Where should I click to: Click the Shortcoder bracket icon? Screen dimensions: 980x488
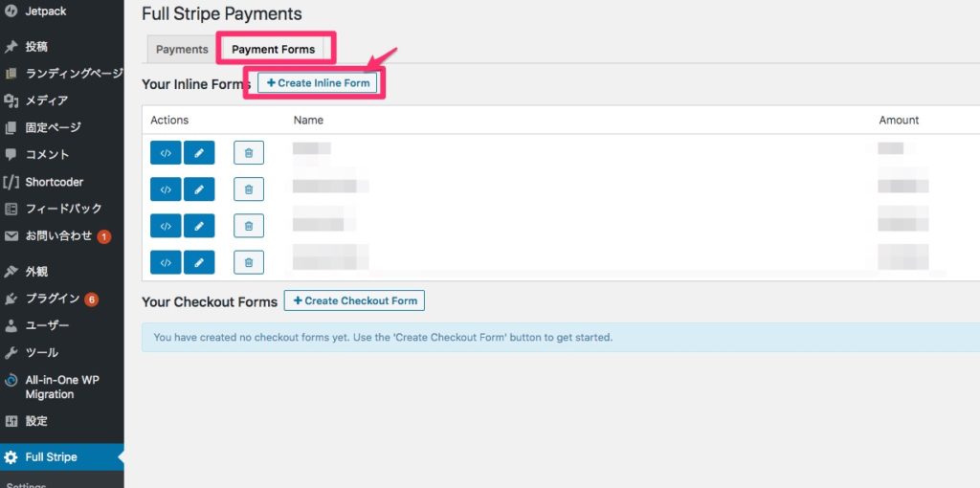(11, 182)
